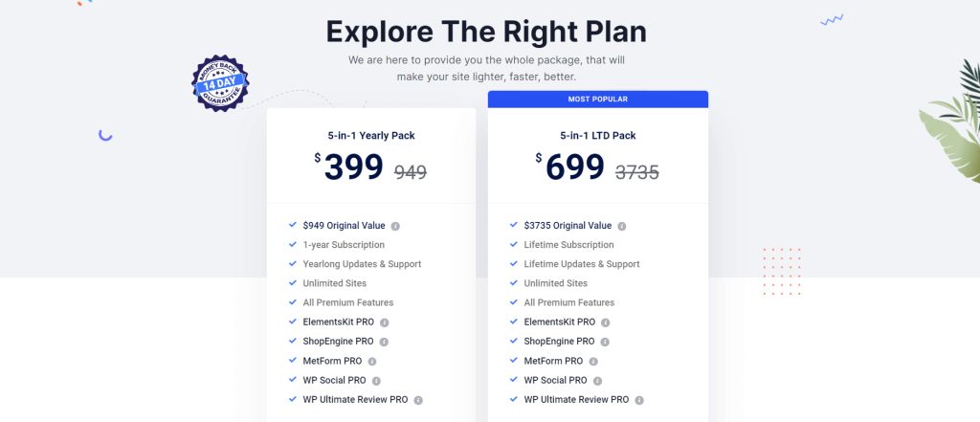Show WP Ultimate Review PRO info in LTD Pack

click(x=639, y=400)
